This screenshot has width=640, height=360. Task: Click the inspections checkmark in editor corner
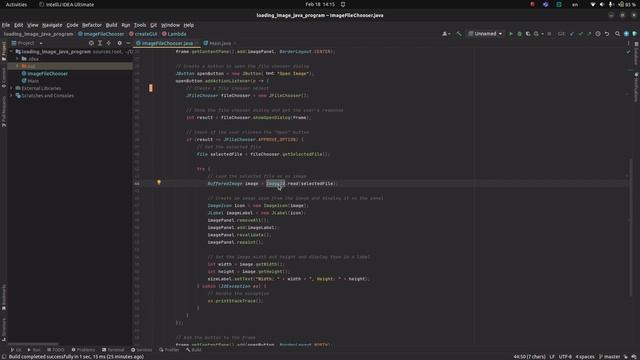pyautogui.click(x=628, y=52)
